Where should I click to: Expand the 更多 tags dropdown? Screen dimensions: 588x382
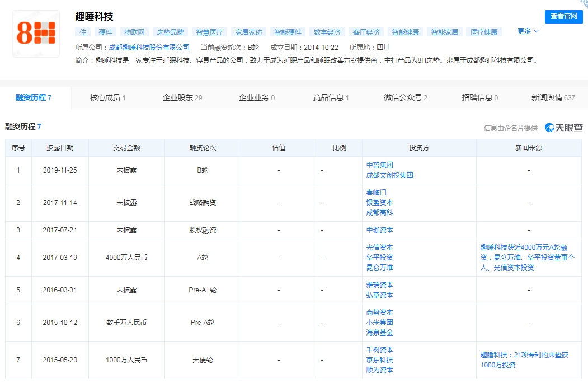coord(528,31)
